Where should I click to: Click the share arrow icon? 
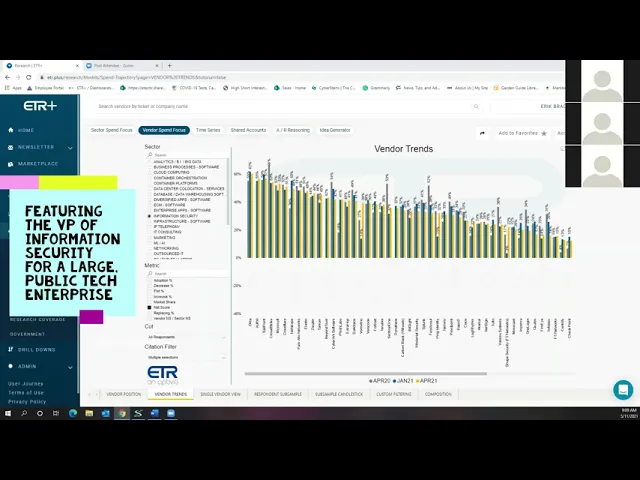click(482, 133)
